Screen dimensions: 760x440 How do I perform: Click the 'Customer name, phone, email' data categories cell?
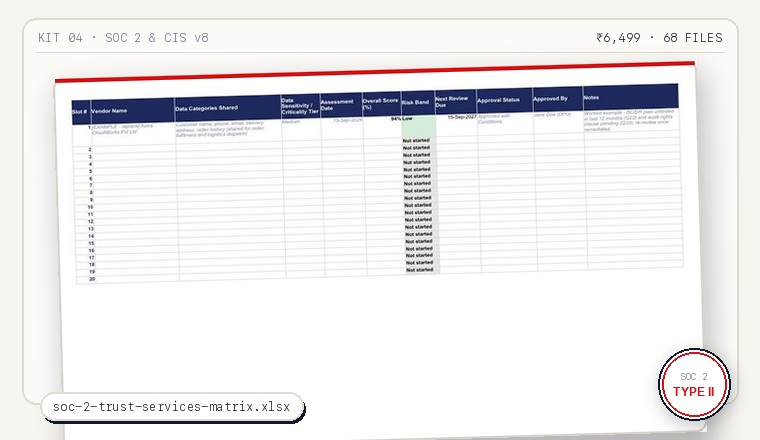[228, 132]
